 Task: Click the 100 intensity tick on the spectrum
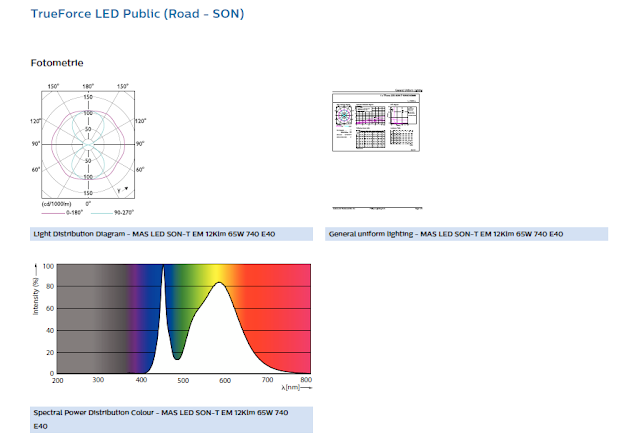pos(48,266)
